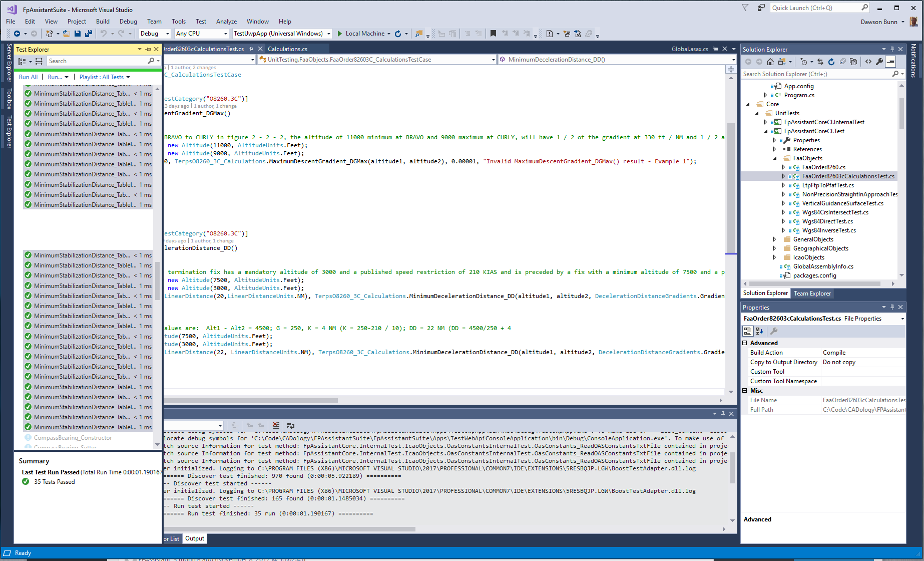Open Toolbox side tab
This screenshot has height=561, width=924.
click(9, 99)
